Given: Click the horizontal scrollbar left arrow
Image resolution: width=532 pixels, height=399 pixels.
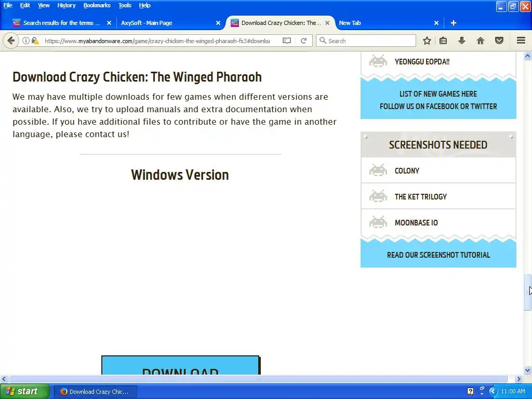Looking at the screenshot, I should click(4, 379).
